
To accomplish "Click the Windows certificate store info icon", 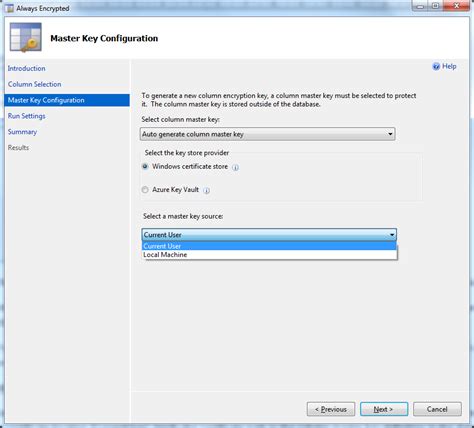I will tap(235, 167).
